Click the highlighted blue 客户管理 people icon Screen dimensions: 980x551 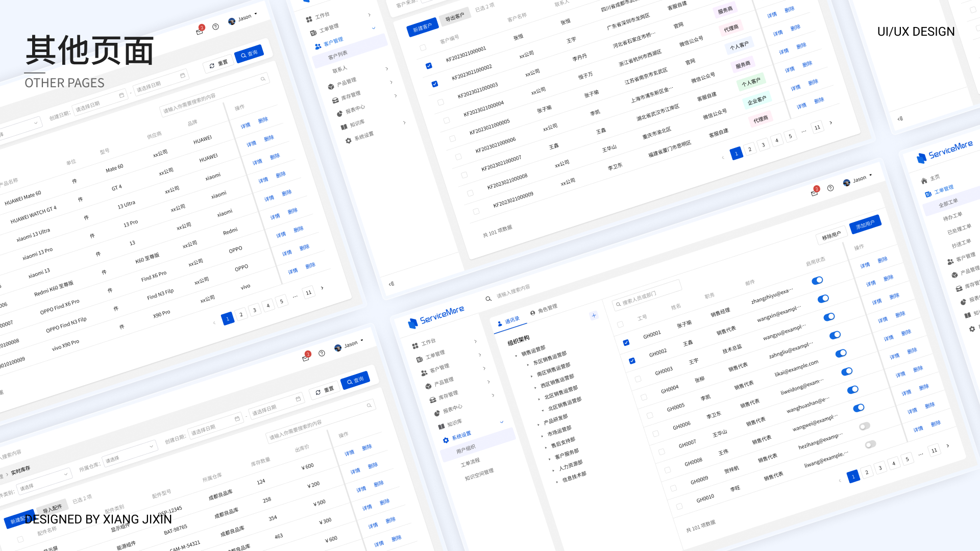pos(318,46)
